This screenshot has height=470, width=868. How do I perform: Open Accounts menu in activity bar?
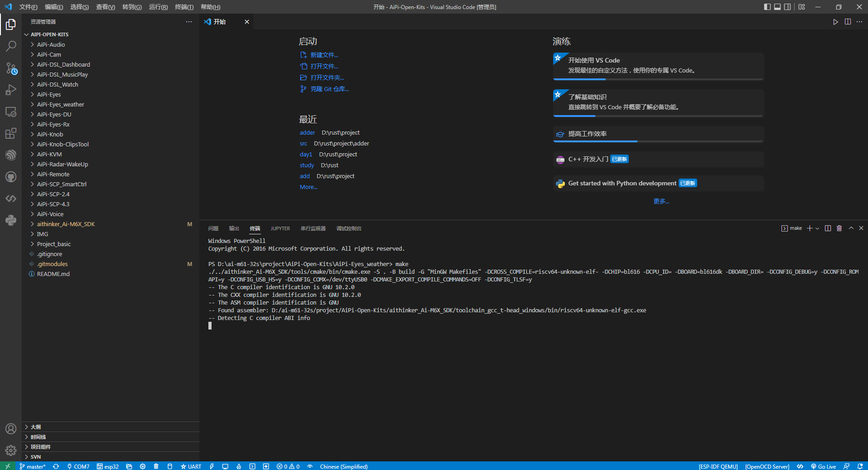(11, 429)
